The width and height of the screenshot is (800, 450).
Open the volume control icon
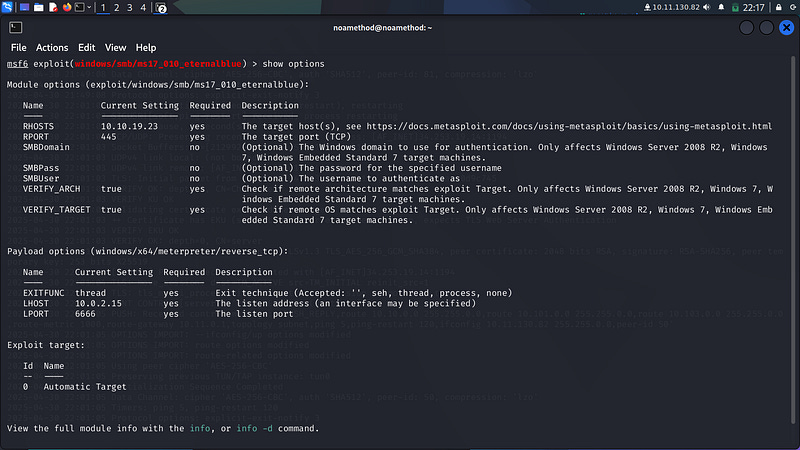click(707, 7)
